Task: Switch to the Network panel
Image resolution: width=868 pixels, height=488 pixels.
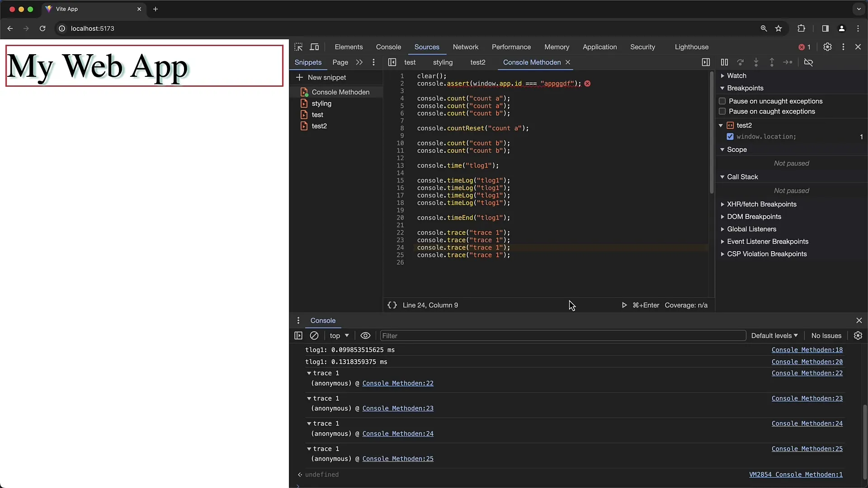Action: pyautogui.click(x=465, y=47)
